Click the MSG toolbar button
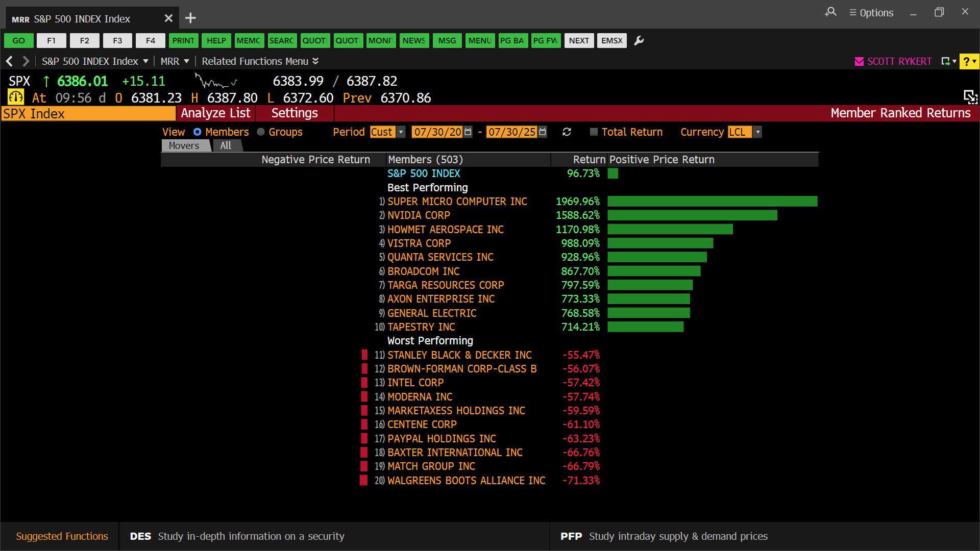This screenshot has height=551, width=980. 447,41
